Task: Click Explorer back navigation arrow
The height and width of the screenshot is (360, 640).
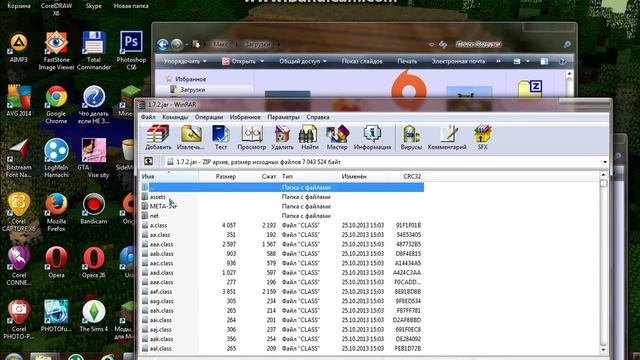Action: coord(163,44)
